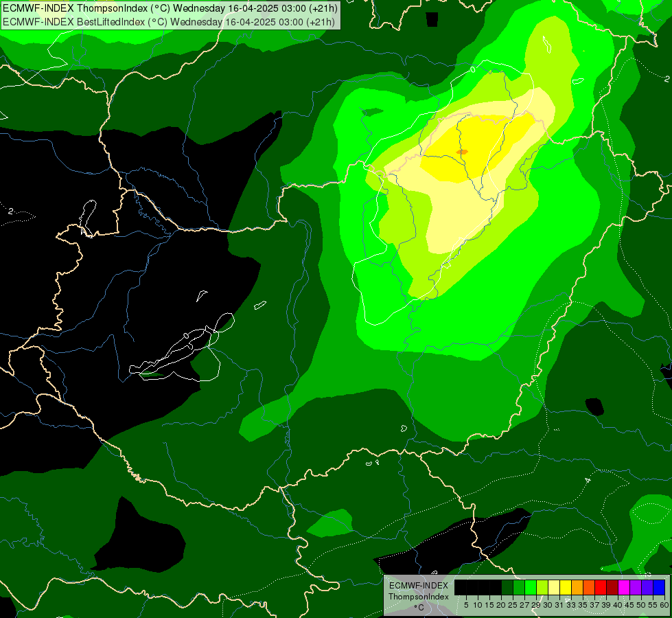Viewport: 672px width, 618px height.
Task: Click legend tick value '55'
Action: [x=653, y=605]
